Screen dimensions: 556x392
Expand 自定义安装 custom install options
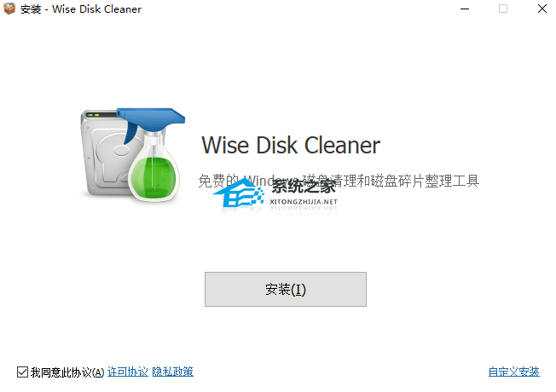point(514,372)
